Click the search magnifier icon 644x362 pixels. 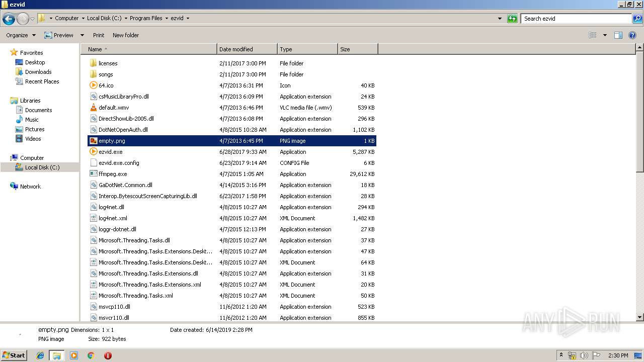pyautogui.click(x=637, y=19)
